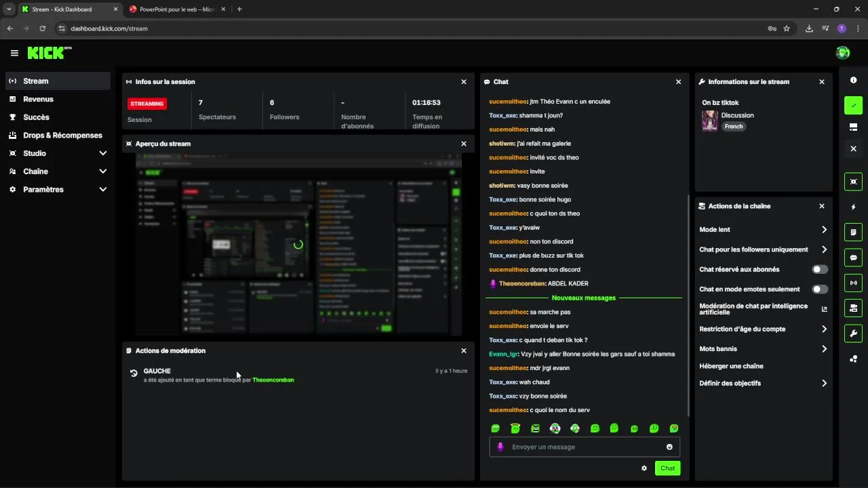Bookmark this page with the star
Image resolution: width=868 pixels, height=488 pixels.
787,28
